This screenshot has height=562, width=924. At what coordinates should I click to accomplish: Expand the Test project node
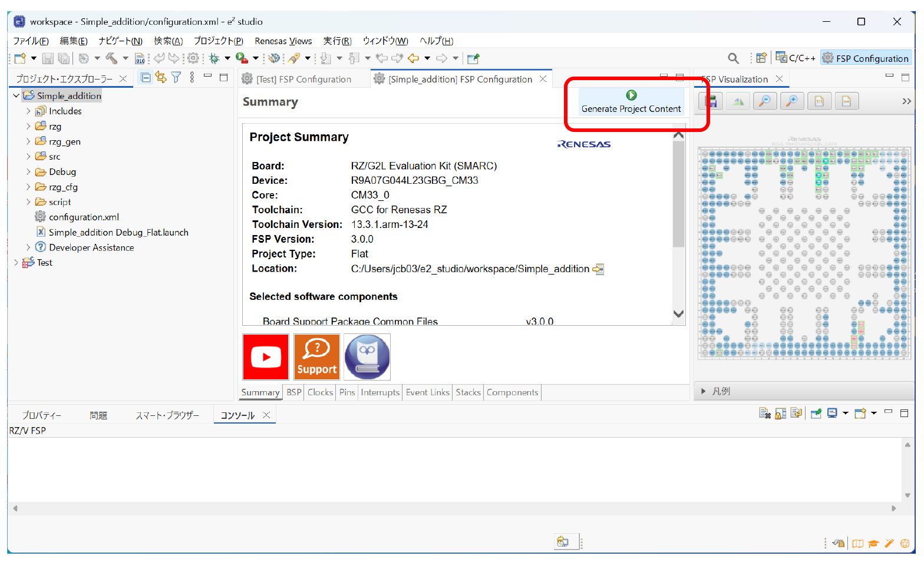(16, 263)
